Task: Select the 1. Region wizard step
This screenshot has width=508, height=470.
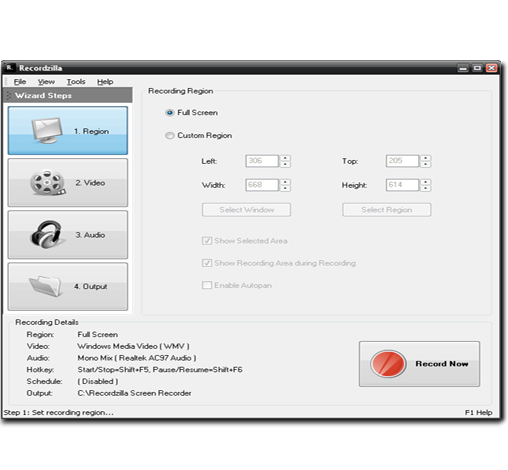Action: click(x=68, y=131)
